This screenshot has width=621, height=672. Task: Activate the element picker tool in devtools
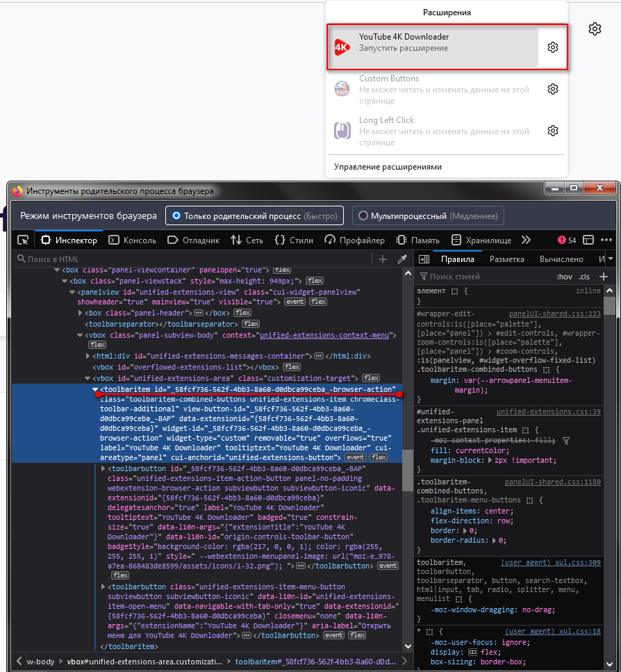[x=23, y=240]
